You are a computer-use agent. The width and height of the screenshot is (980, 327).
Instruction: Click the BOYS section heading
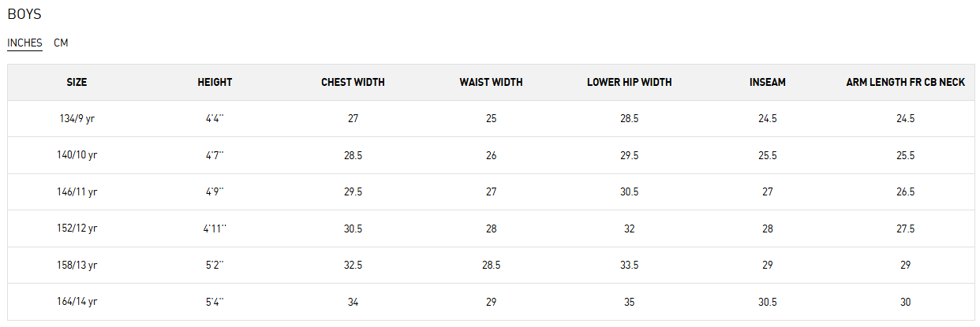24,13
